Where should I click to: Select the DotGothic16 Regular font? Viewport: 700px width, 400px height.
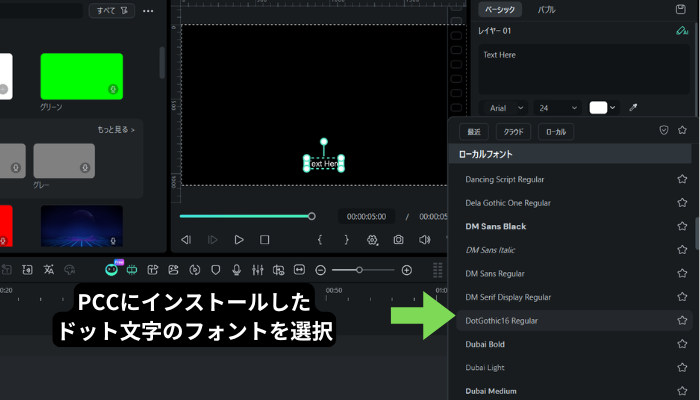click(x=574, y=321)
